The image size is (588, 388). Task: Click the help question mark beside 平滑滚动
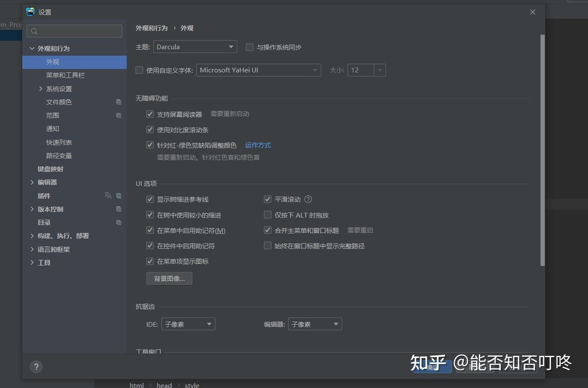click(308, 199)
